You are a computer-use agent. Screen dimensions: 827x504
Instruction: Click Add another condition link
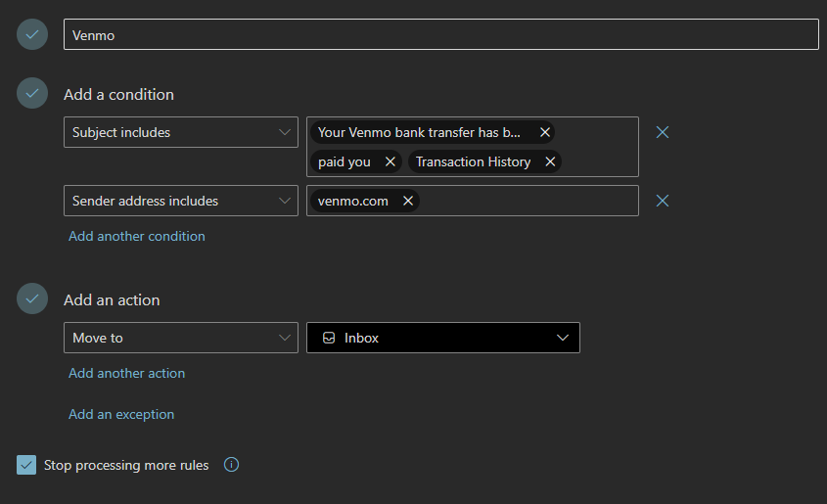coord(137,236)
